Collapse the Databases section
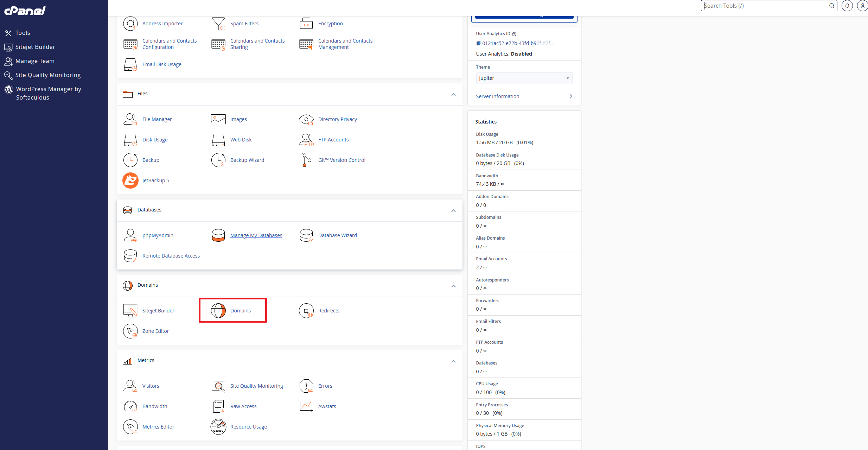Image resolution: width=868 pixels, height=450 pixels. pyautogui.click(x=453, y=210)
